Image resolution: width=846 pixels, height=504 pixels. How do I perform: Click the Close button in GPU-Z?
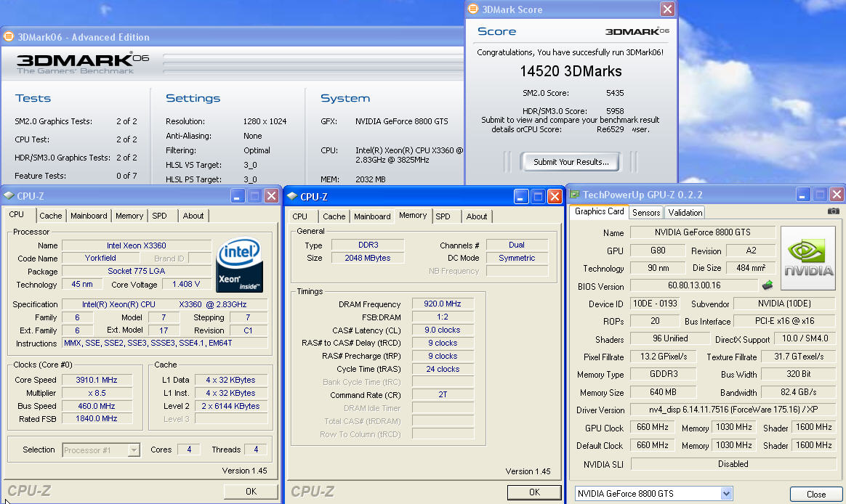point(815,494)
